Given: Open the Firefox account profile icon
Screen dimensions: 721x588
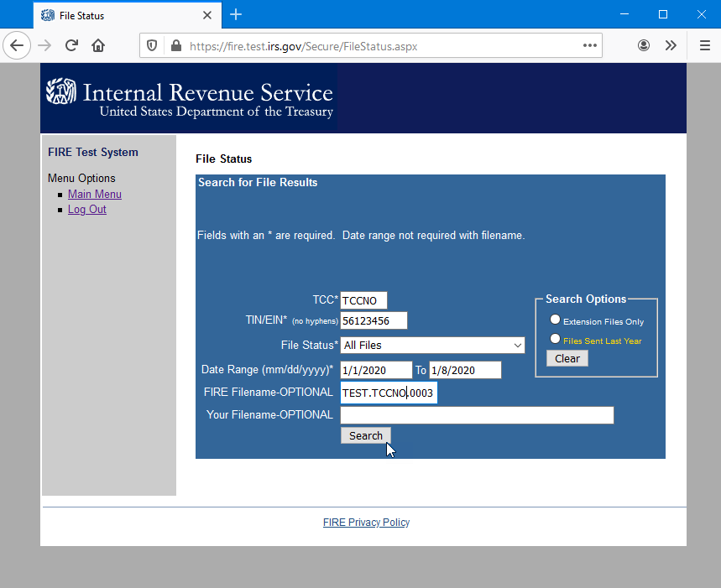Looking at the screenshot, I should tap(644, 45).
